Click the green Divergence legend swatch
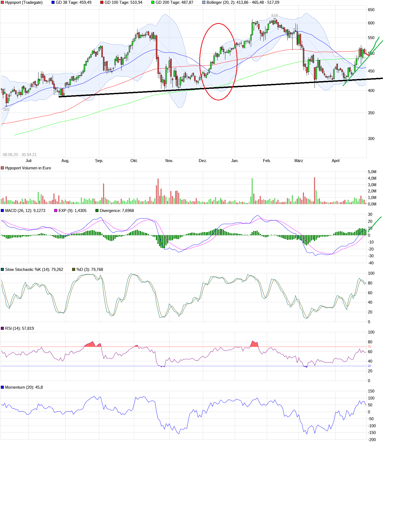407x532 pixels. [x=97, y=211]
